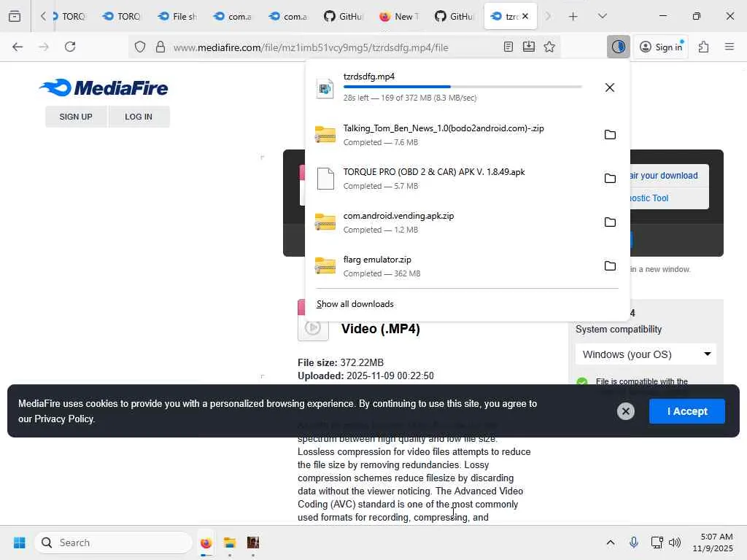Click Show all downloads

(x=355, y=304)
